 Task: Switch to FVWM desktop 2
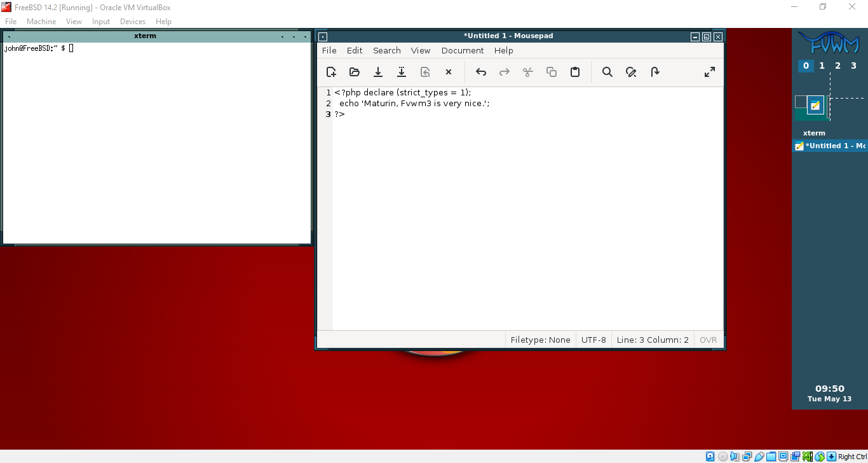[837, 66]
